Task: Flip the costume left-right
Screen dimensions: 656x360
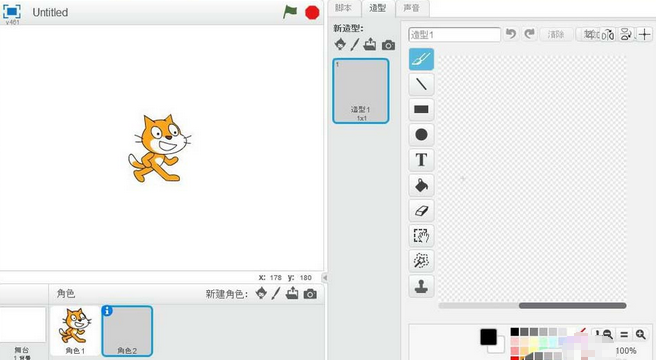Action: point(608,35)
